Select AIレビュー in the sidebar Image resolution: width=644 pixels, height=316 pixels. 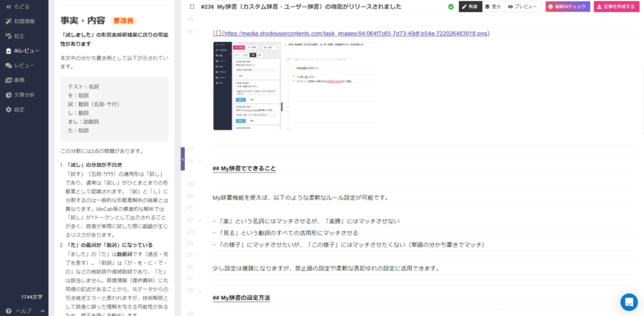(23, 51)
